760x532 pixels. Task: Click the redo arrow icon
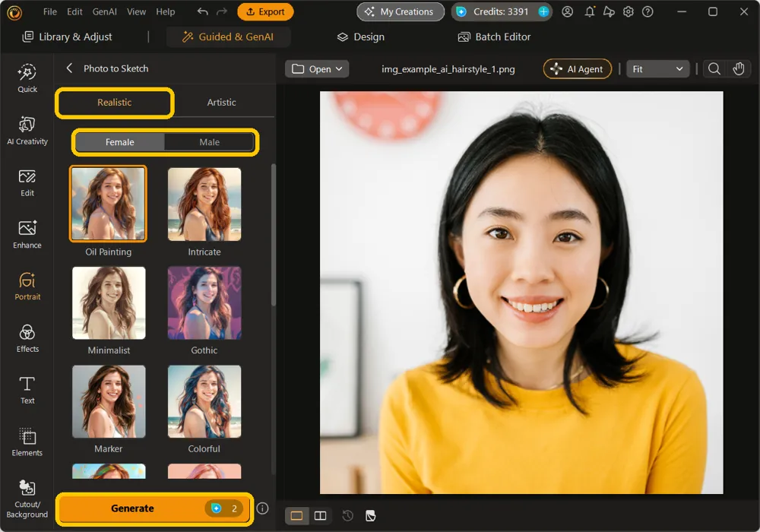click(x=221, y=11)
